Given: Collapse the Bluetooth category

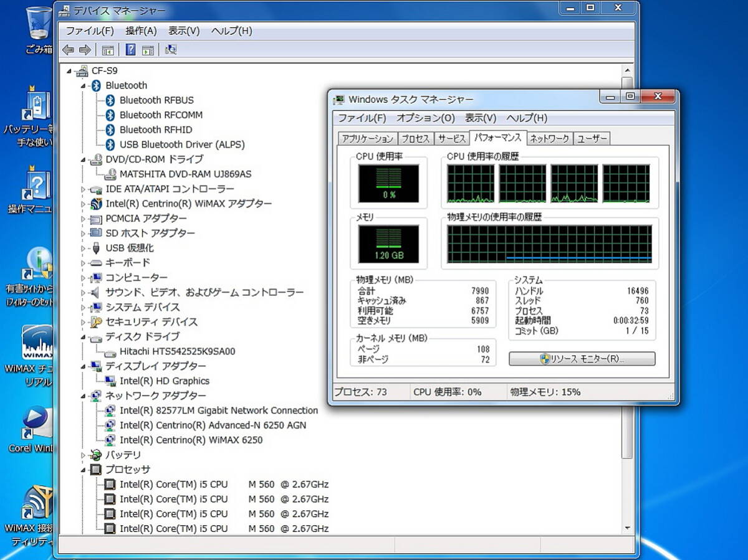Looking at the screenshot, I should [84, 86].
